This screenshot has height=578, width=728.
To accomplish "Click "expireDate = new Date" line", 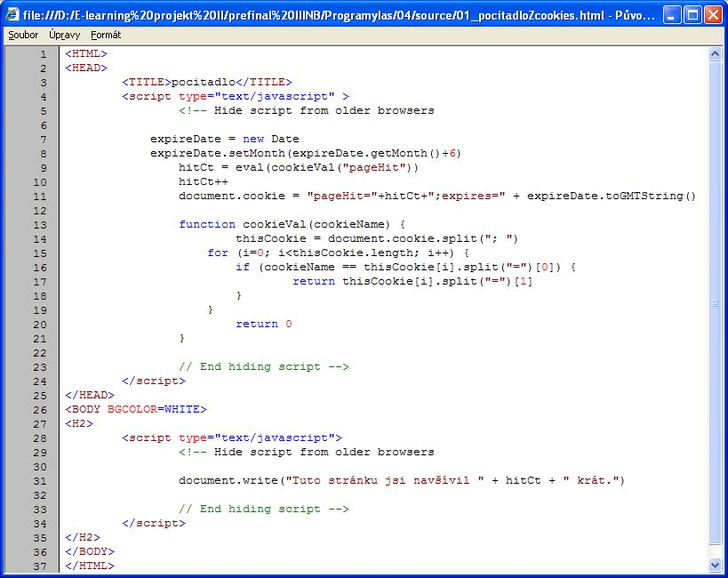I will [225, 139].
